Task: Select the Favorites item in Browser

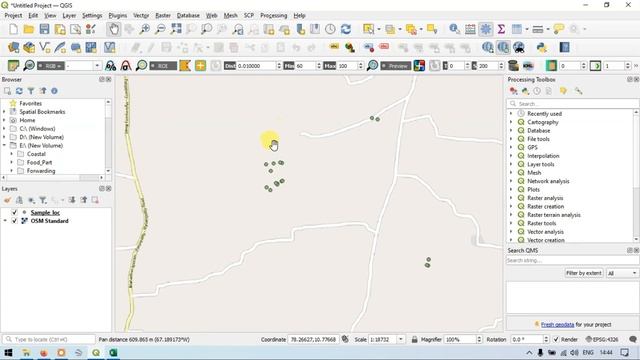Action: point(31,103)
